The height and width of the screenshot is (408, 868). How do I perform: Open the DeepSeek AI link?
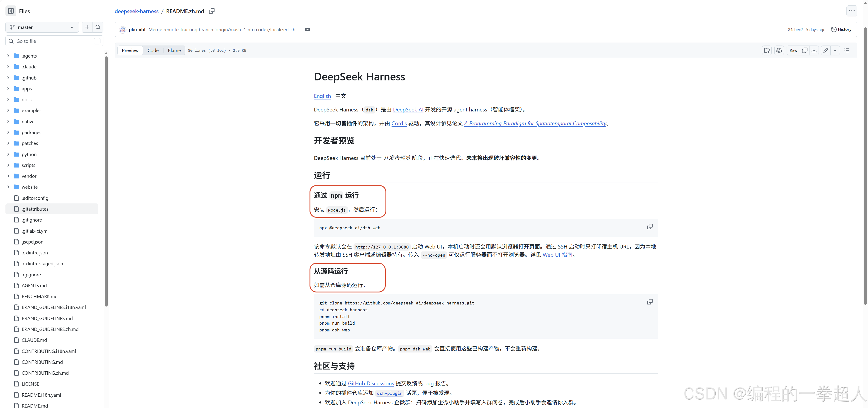coord(408,110)
